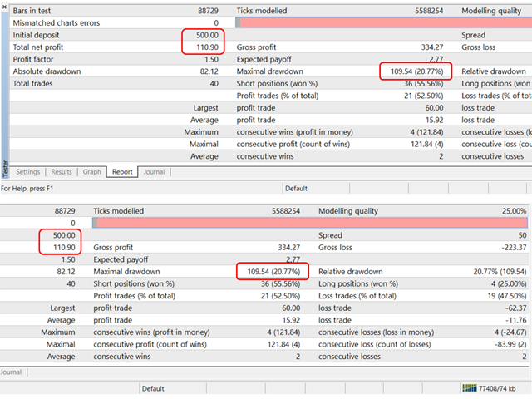The image size is (532, 399).
Task: Close the Tester panel with the X button
Action: point(4,7)
